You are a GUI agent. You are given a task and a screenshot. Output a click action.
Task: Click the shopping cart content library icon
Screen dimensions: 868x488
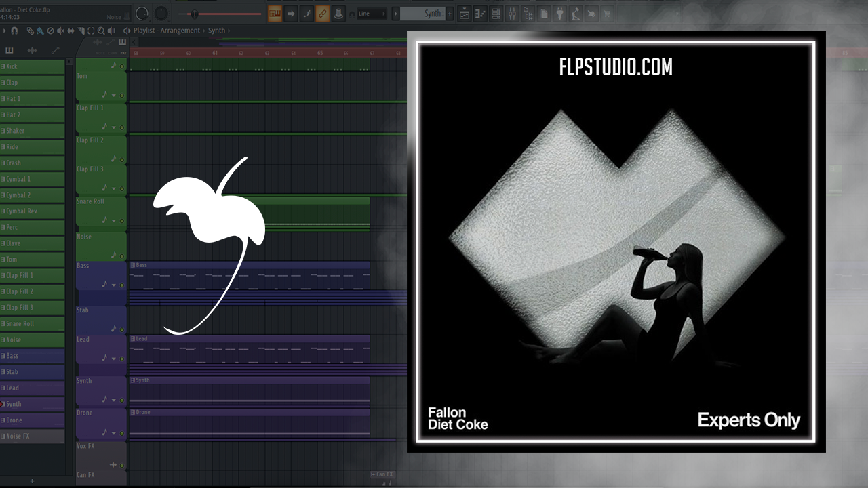coord(607,14)
